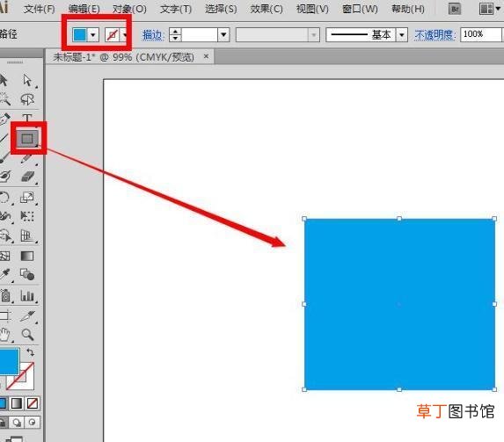Decrease stroke weight with down arrow

tap(175, 39)
